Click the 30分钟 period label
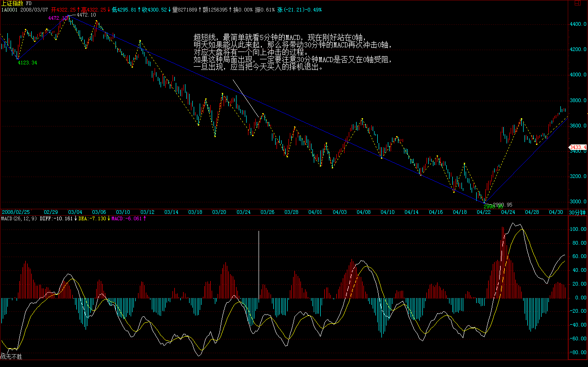 click(577, 212)
